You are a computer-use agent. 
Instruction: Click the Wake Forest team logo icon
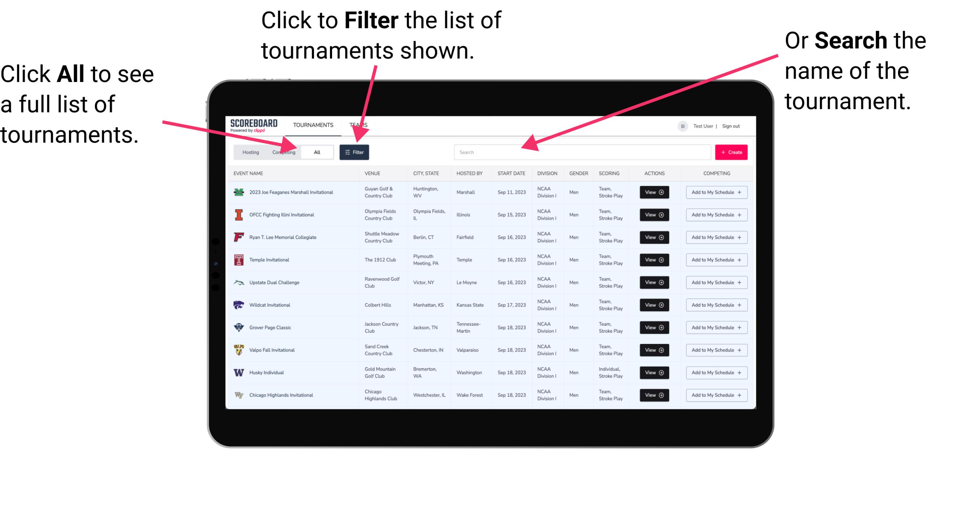coord(238,394)
